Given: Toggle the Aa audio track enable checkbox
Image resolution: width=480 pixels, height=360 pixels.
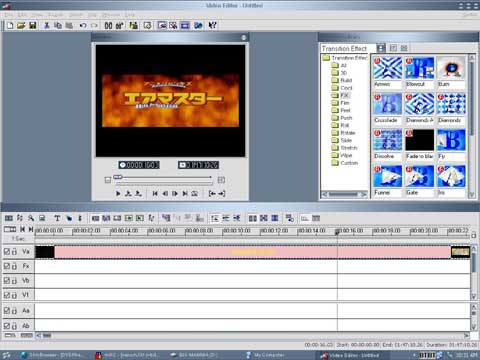Looking at the screenshot, I should click(x=7, y=311).
